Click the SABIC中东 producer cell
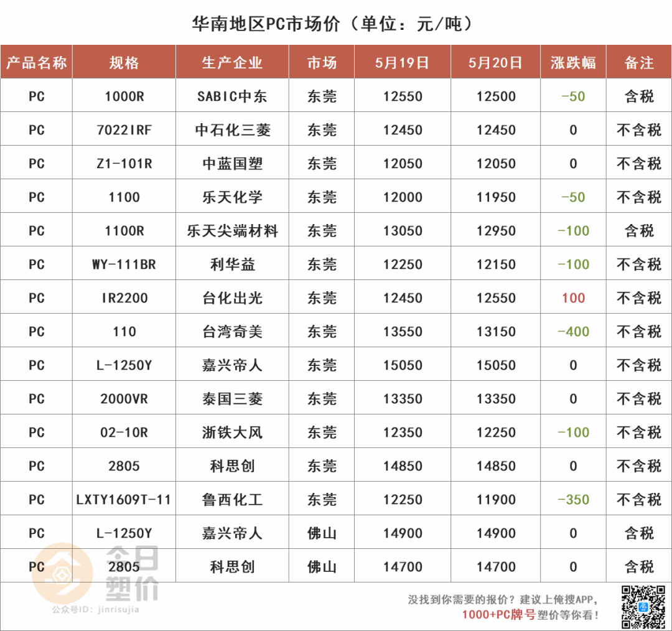672x631 pixels. point(233,96)
